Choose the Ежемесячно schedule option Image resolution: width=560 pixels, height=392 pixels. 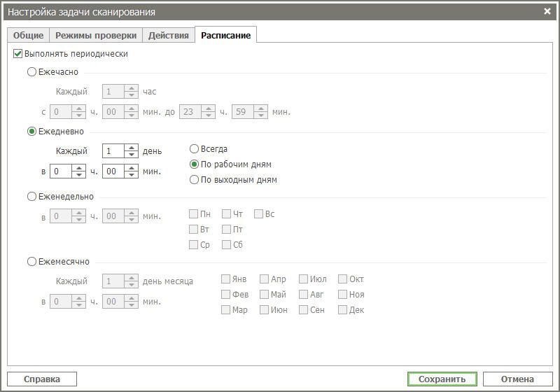coord(31,262)
